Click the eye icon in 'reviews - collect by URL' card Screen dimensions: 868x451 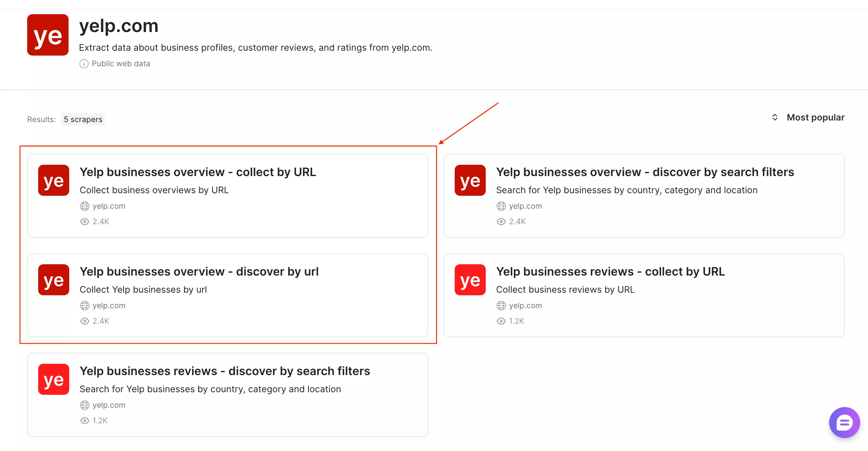coord(501,321)
